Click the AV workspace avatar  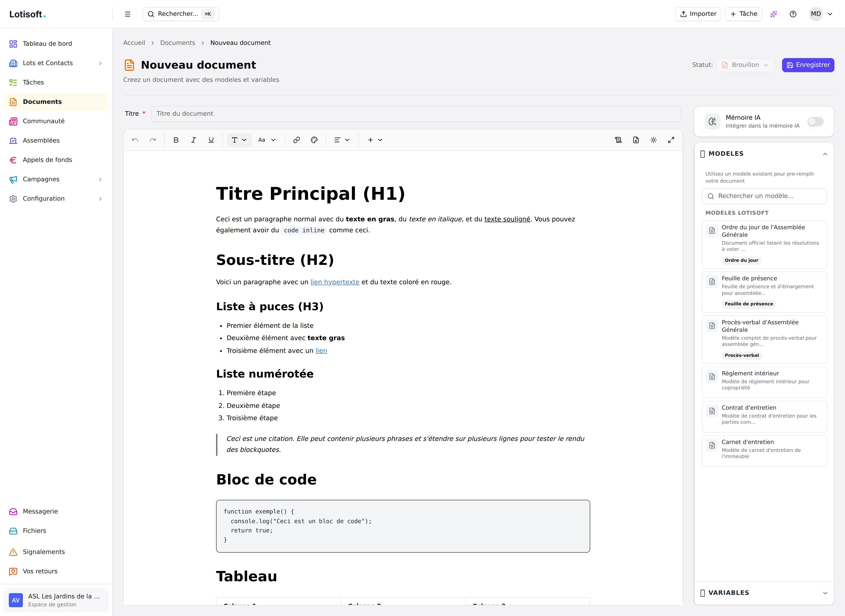(x=16, y=600)
